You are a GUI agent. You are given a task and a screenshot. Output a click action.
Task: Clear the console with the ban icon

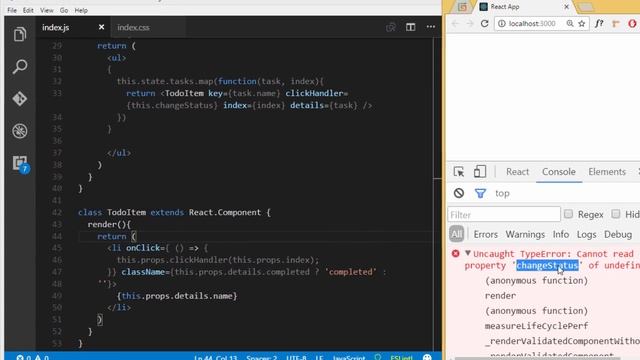coord(459,193)
